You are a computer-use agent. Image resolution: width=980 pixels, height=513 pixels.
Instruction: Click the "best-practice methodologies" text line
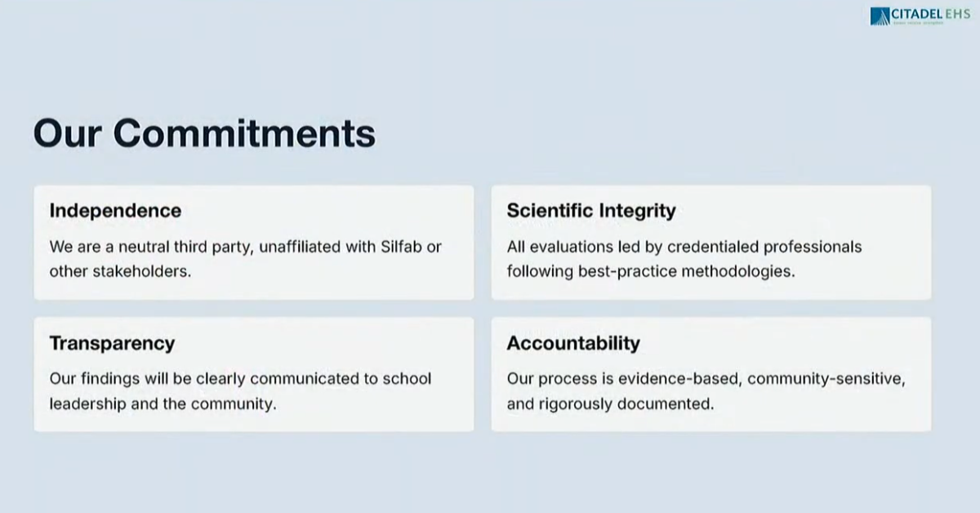[651, 271]
